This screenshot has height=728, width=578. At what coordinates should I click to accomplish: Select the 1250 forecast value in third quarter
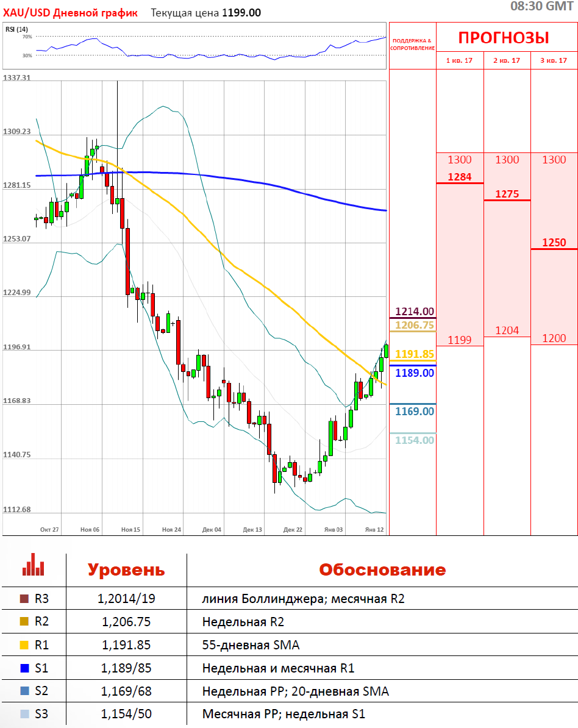point(554,242)
